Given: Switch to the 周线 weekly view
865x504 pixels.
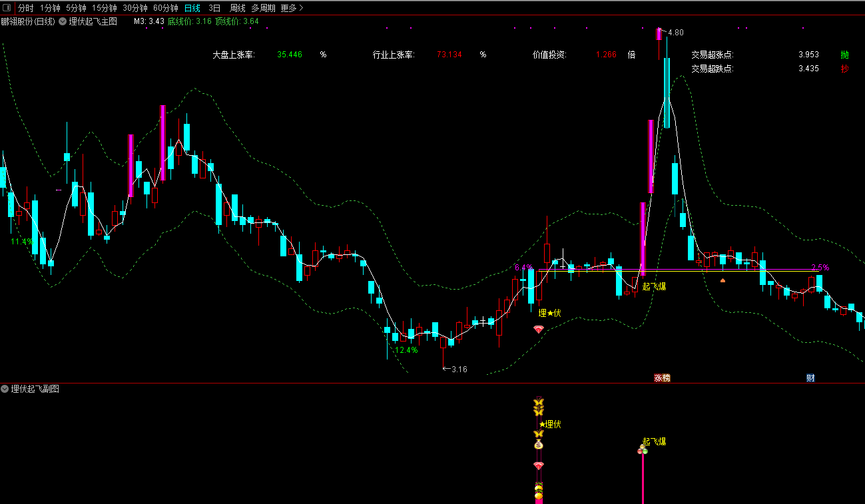Looking at the screenshot, I should [237, 8].
